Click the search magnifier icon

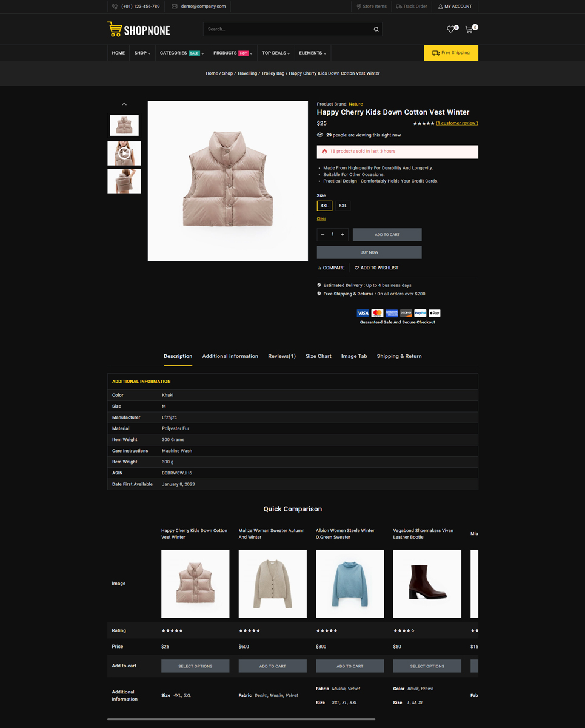coord(376,29)
